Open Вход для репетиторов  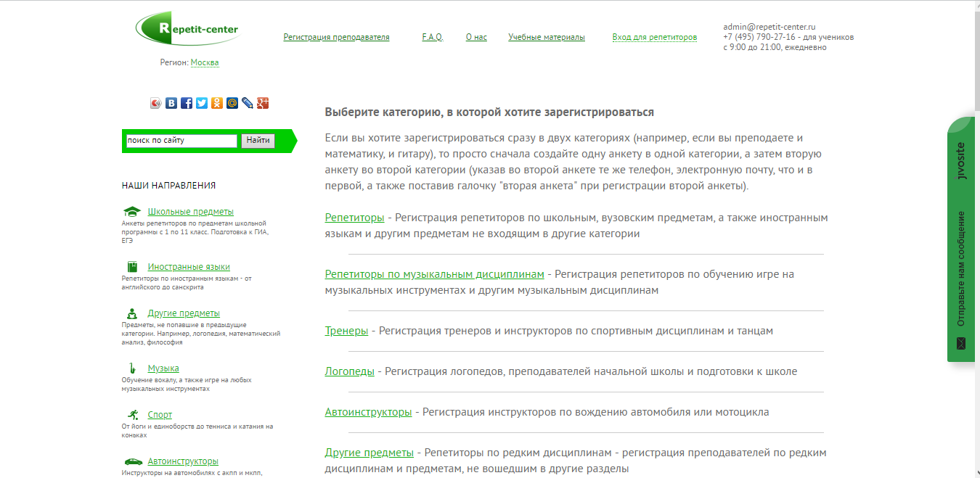coord(654,36)
